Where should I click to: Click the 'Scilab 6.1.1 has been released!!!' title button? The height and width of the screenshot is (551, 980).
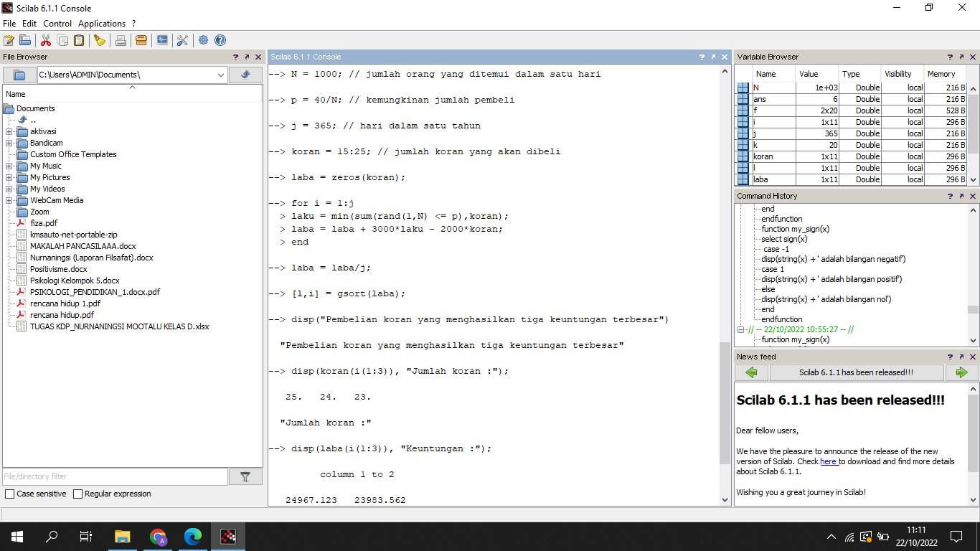pos(857,372)
